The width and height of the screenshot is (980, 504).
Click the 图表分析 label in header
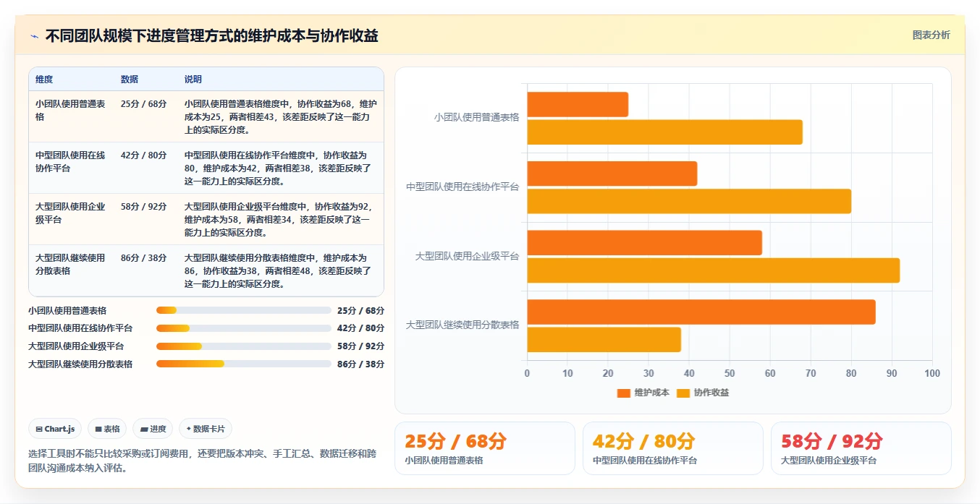coord(931,35)
